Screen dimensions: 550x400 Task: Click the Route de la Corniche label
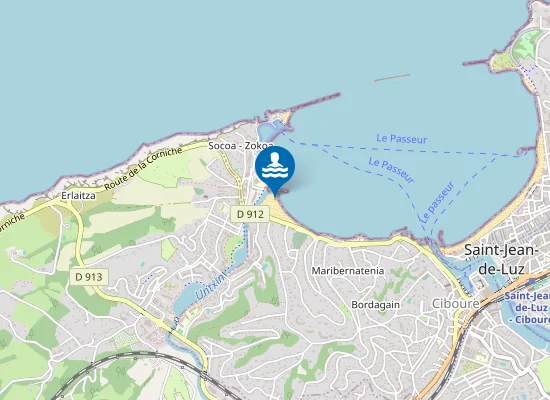(x=143, y=169)
